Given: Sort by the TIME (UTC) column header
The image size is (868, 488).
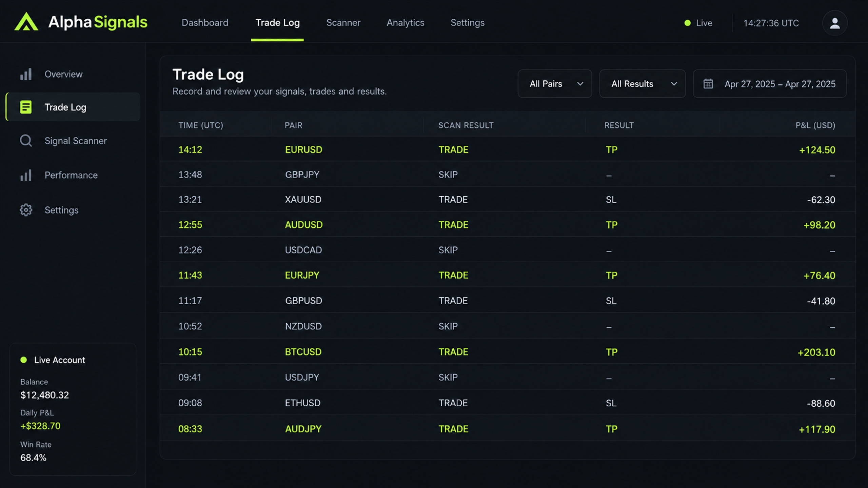Looking at the screenshot, I should coord(201,125).
